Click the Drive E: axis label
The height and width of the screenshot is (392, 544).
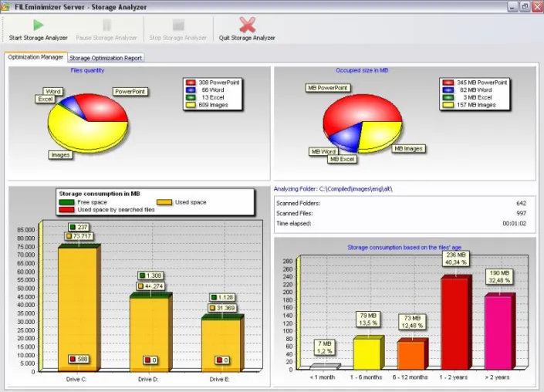pos(220,380)
